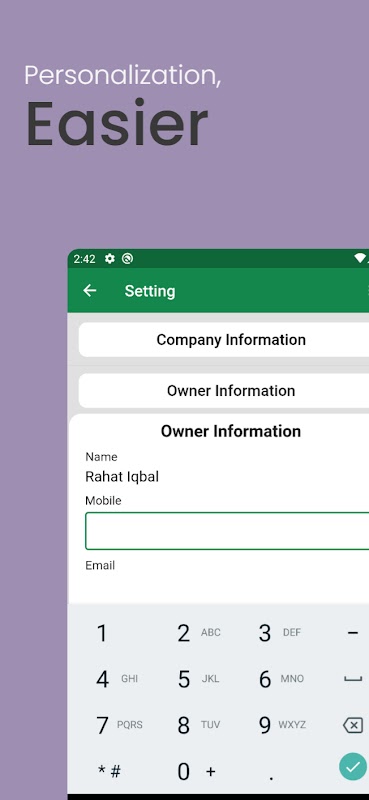Tap the green checkmark done key
This screenshot has height=800, width=369.
[x=353, y=767]
